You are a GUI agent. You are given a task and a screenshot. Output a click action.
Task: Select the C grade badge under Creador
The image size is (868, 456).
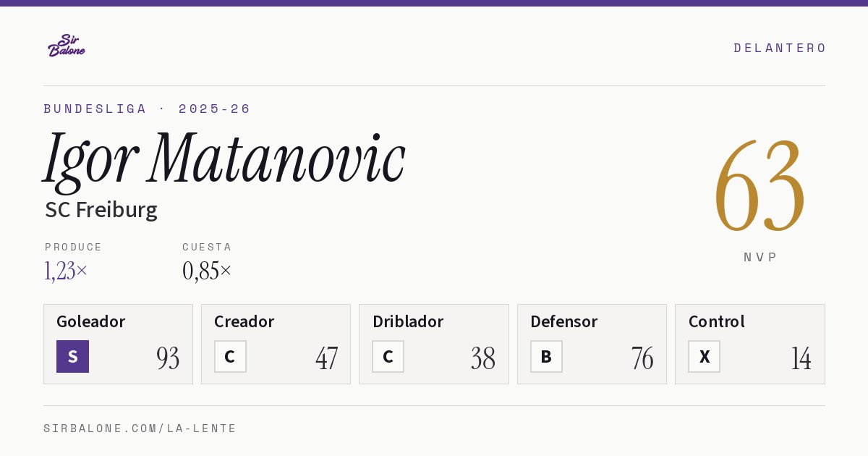[230, 356]
